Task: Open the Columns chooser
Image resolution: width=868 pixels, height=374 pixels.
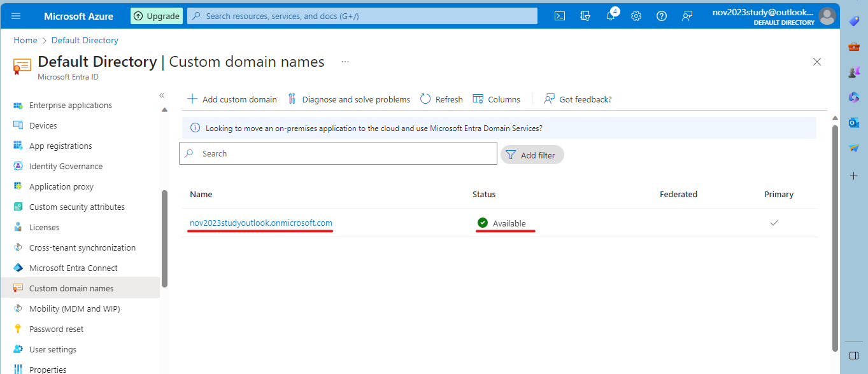Action: coord(497,99)
